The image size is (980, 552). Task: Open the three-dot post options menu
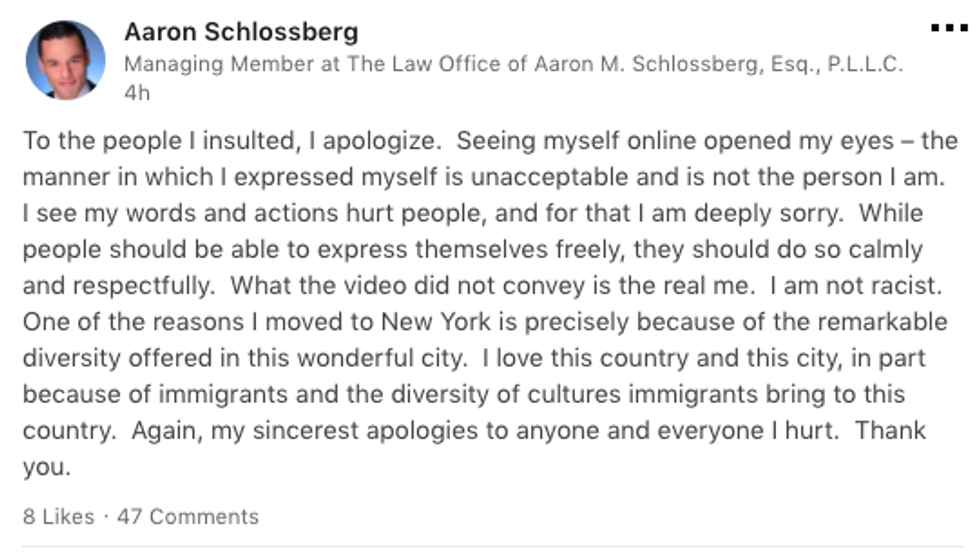[948, 29]
